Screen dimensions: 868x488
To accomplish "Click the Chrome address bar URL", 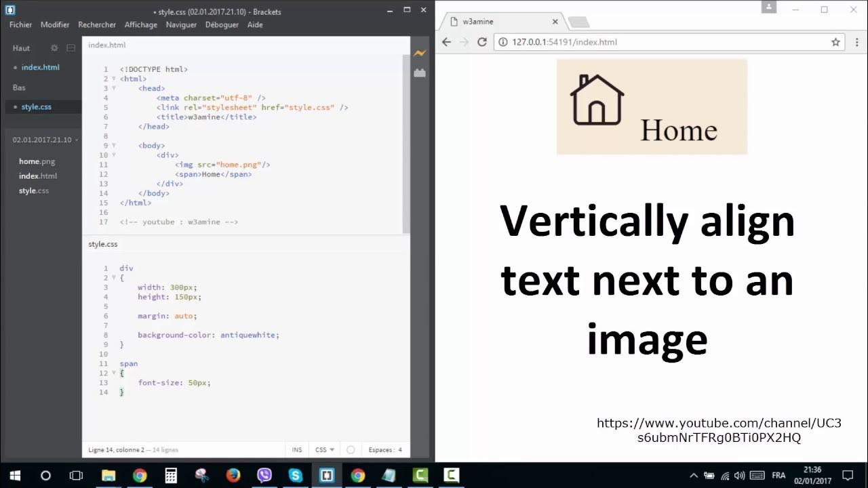I will pyautogui.click(x=564, y=42).
